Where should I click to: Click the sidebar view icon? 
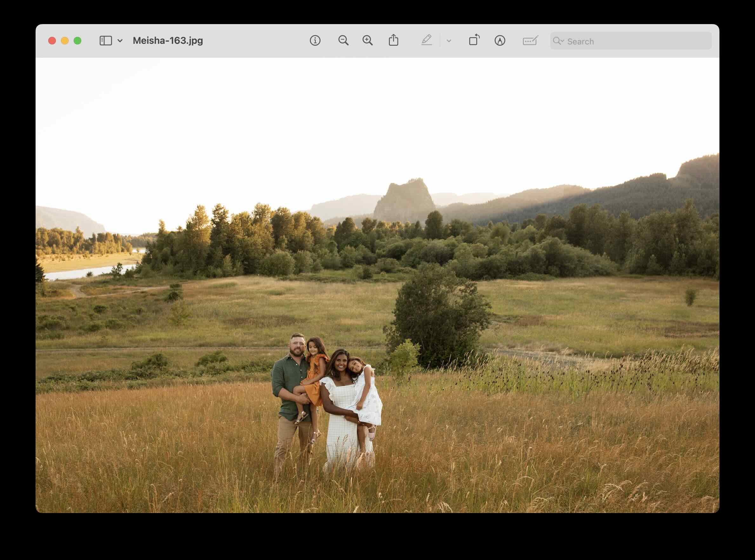[105, 41]
